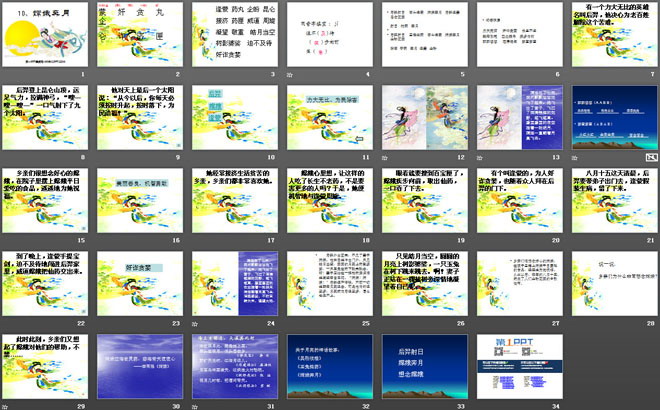Click animation star icon under slide 4

click(x=290, y=75)
